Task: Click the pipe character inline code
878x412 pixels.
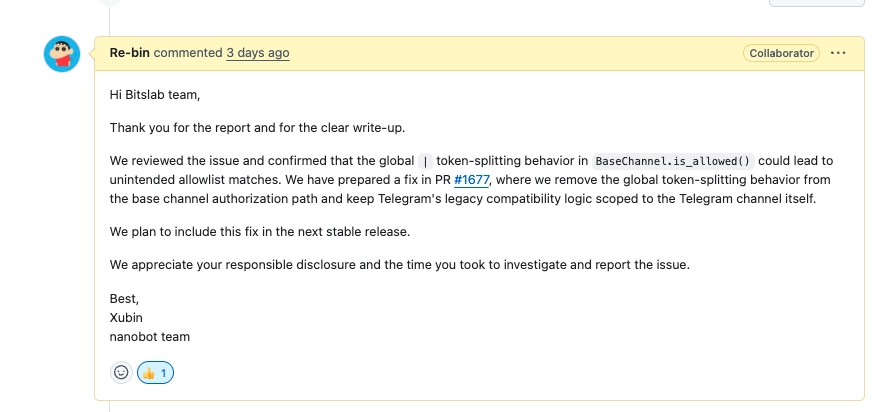Action: pyautogui.click(x=426, y=161)
